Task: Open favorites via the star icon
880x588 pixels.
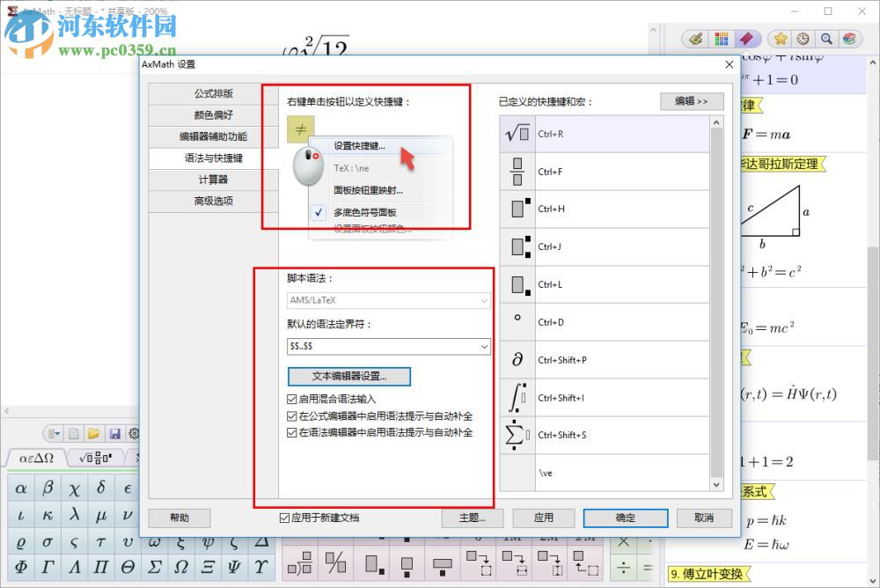Action: click(781, 39)
